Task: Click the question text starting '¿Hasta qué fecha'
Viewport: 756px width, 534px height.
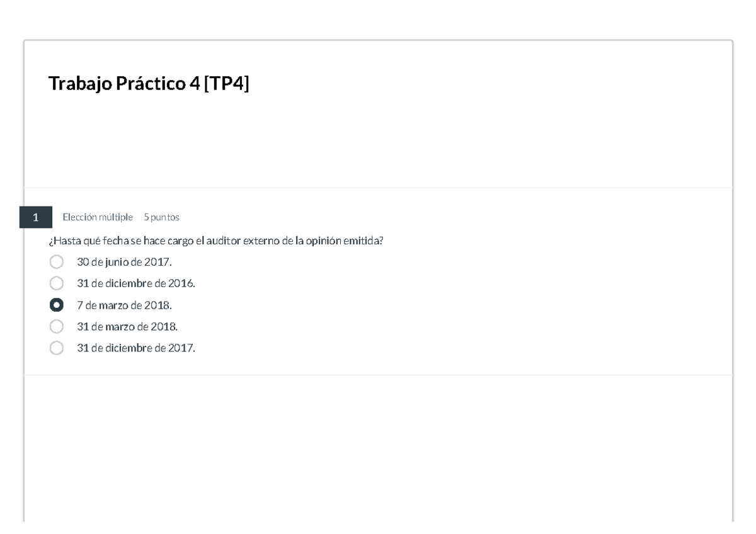Action: point(215,241)
